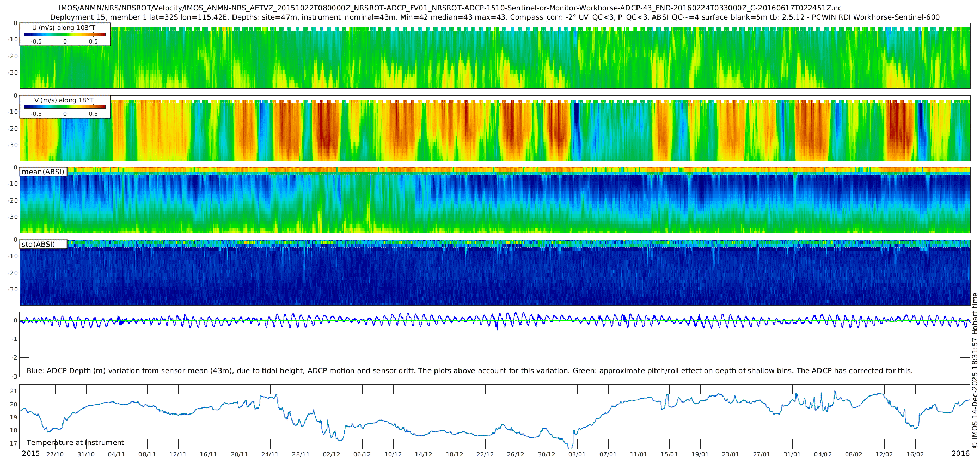Click the '24/11' date tick
The image size is (980, 463).
270,455
